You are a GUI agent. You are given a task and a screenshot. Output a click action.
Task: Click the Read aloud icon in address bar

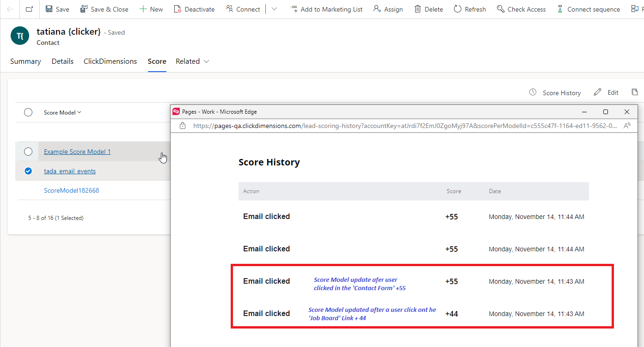tap(627, 126)
